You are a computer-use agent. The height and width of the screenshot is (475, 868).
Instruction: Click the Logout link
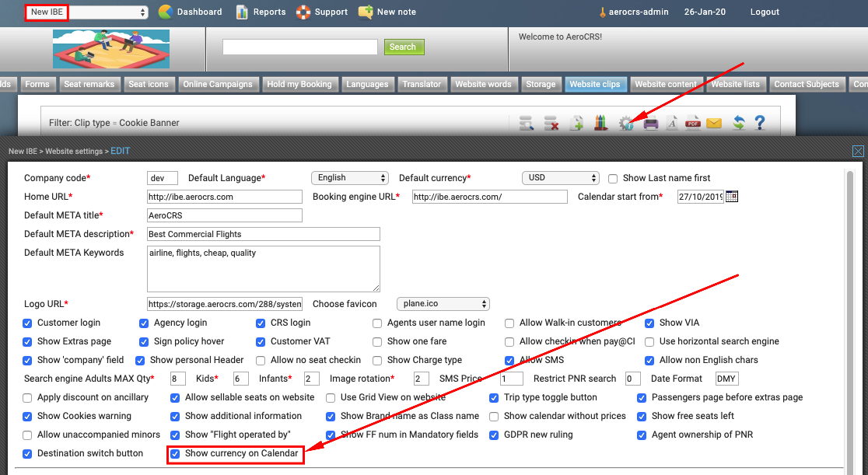tap(765, 12)
